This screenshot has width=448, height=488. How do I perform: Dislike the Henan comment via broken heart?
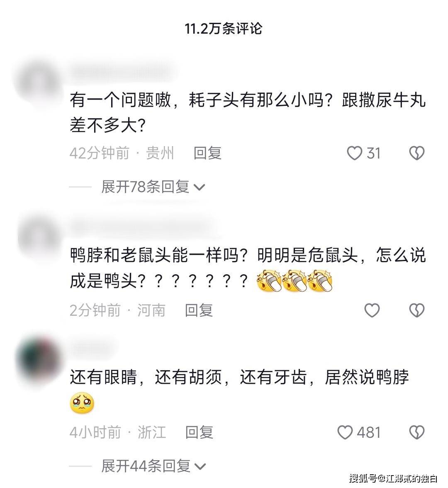pos(416,310)
